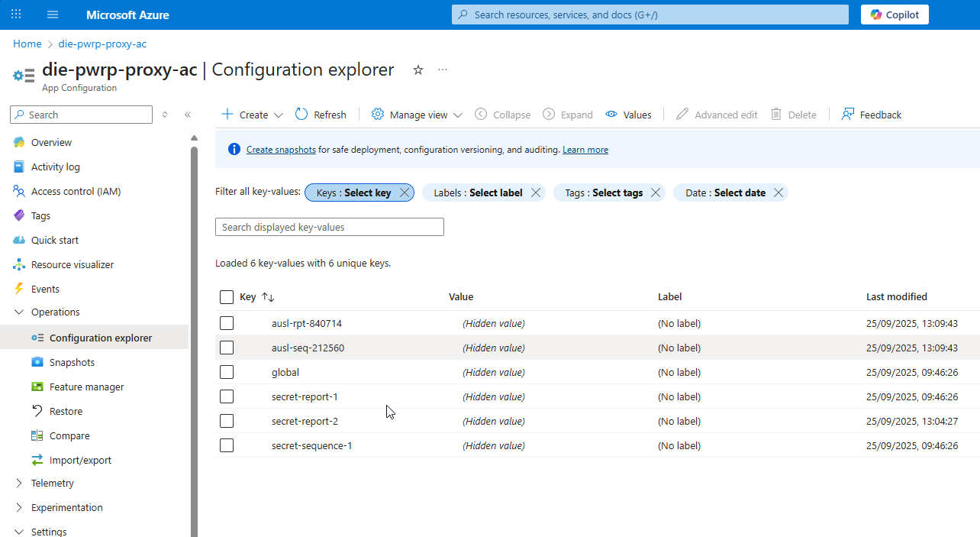Image resolution: width=980 pixels, height=537 pixels.
Task: Click in the global search resources field
Action: [x=650, y=15]
